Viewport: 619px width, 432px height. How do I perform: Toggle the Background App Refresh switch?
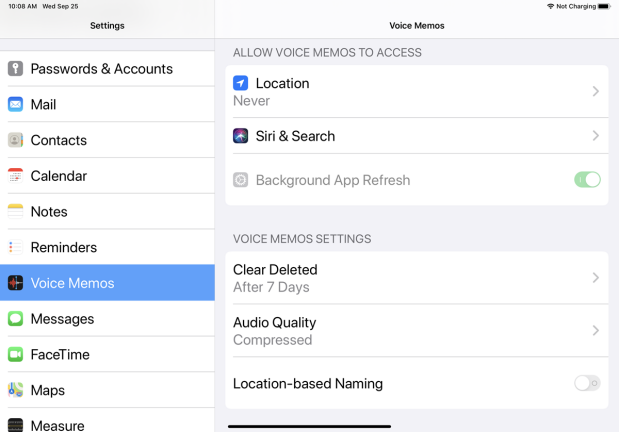pos(587,180)
